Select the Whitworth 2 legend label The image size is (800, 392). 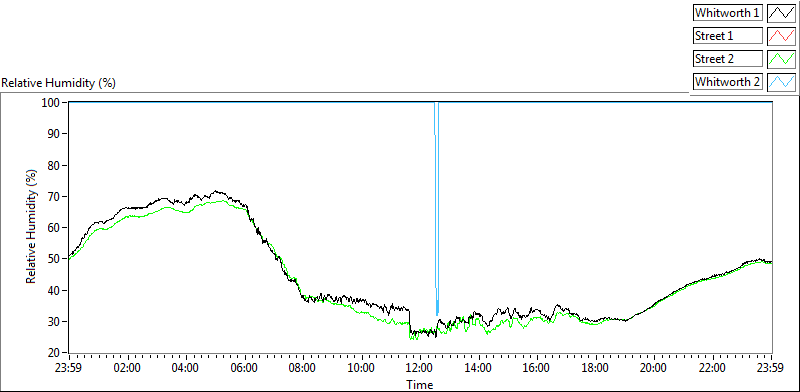728,82
